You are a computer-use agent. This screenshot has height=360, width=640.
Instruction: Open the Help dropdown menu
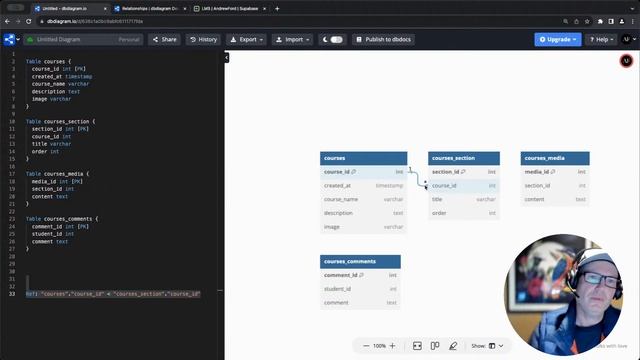point(602,40)
